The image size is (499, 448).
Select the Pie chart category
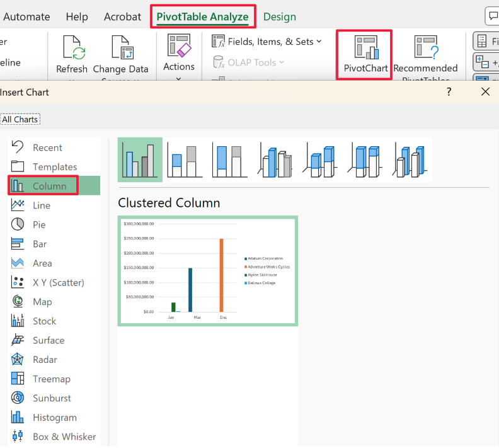point(54,225)
